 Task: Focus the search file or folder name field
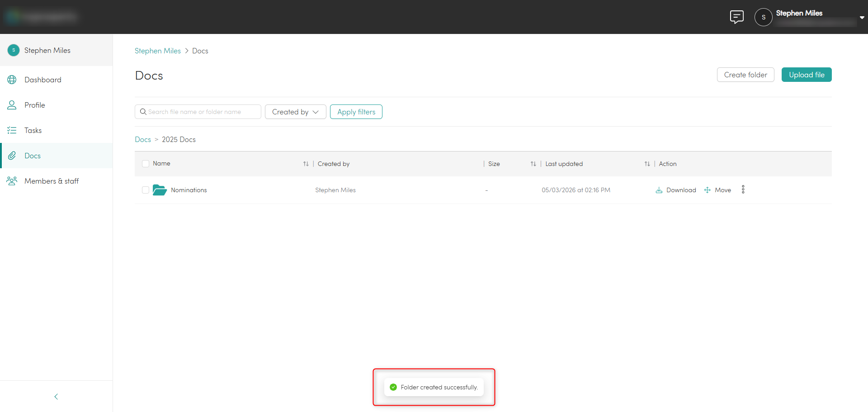[198, 112]
